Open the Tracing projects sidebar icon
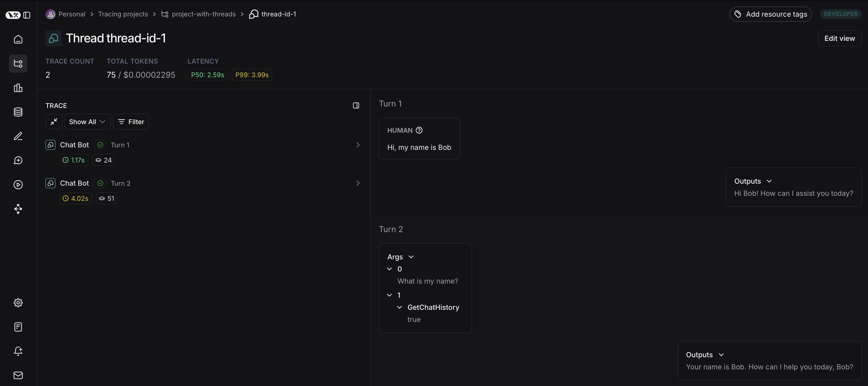The height and width of the screenshot is (386, 868). click(x=18, y=63)
